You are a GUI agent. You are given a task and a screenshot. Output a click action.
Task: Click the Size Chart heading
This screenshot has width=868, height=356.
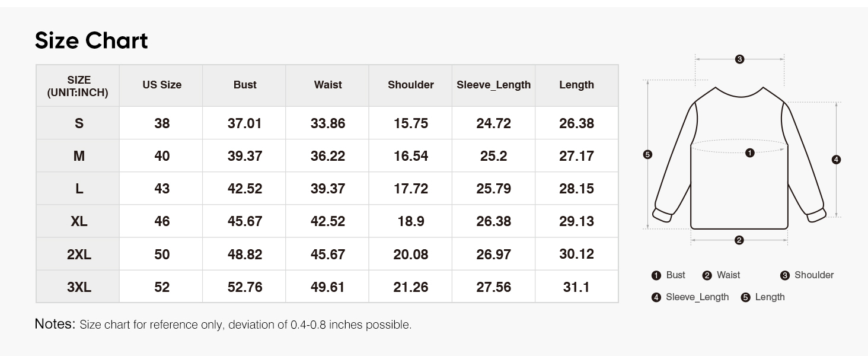point(91,41)
